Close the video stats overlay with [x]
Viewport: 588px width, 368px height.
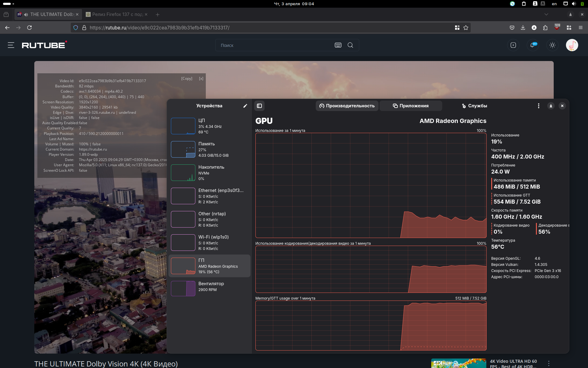201,79
